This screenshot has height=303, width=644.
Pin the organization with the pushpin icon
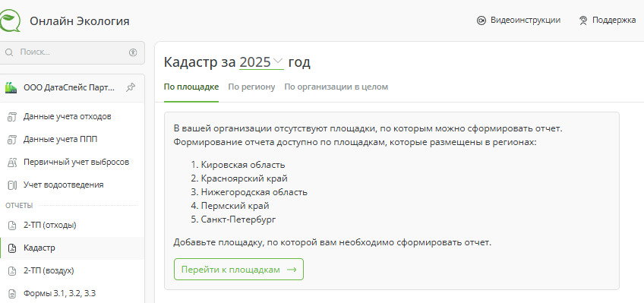pyautogui.click(x=131, y=87)
